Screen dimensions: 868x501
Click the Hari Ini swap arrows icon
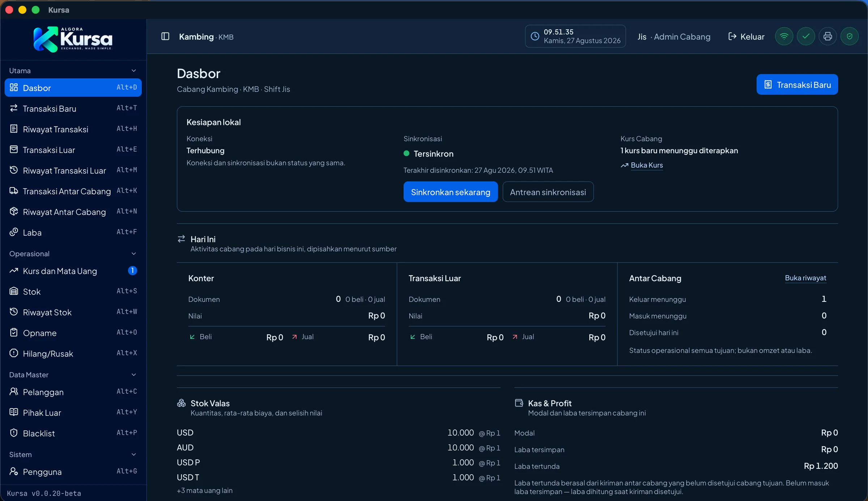pyautogui.click(x=181, y=239)
